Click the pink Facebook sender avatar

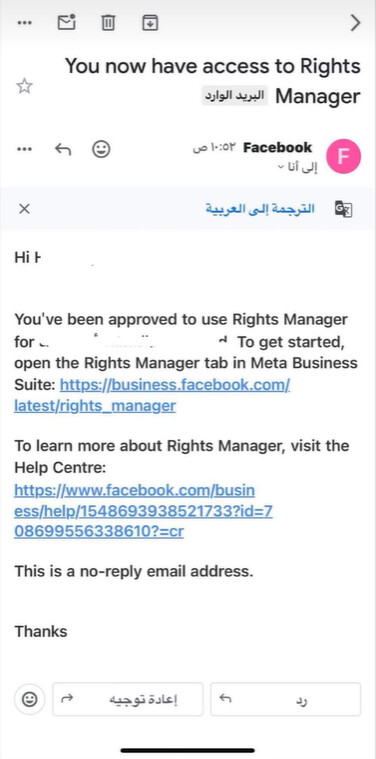tap(344, 156)
